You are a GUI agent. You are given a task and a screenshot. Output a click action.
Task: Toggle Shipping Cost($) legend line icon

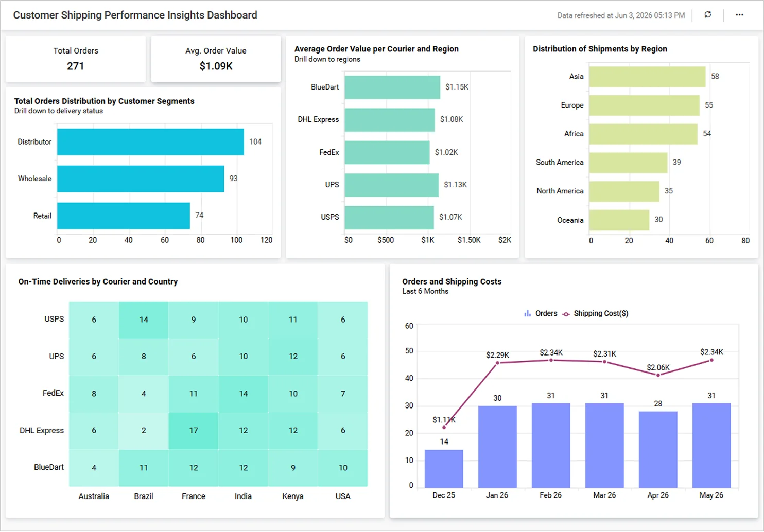(566, 314)
